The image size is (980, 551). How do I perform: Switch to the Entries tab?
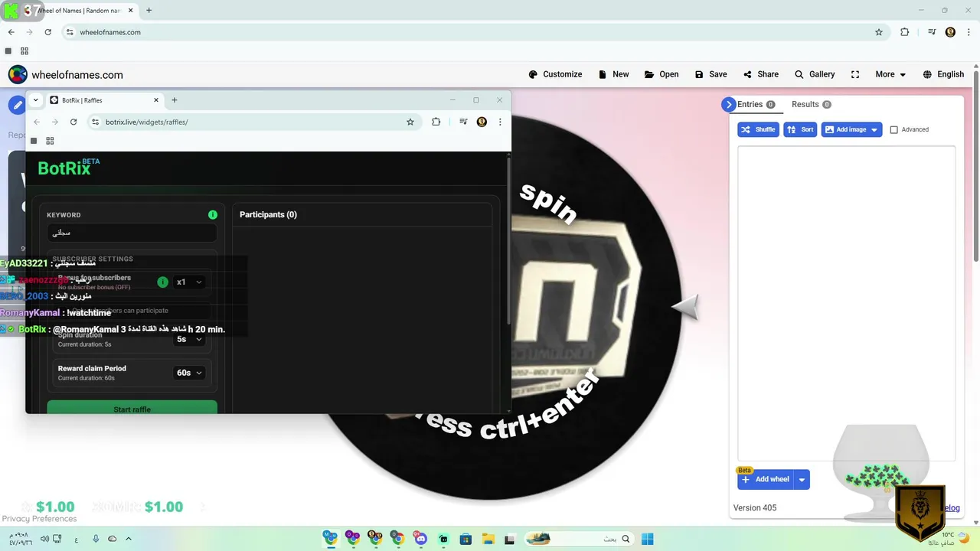[x=756, y=104]
